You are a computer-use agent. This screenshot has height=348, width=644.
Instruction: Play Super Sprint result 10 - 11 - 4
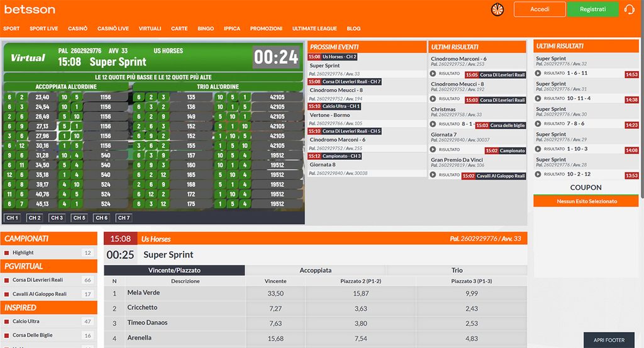[538, 98]
